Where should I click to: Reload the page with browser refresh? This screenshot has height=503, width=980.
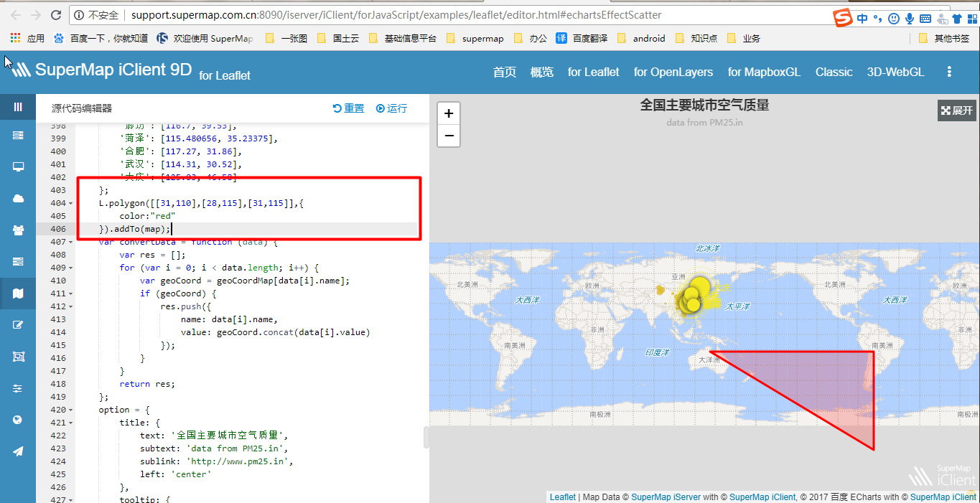[x=56, y=15]
